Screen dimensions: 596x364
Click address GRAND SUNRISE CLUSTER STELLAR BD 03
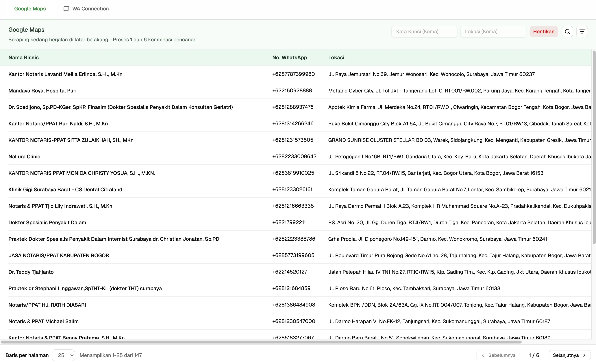[460, 140]
